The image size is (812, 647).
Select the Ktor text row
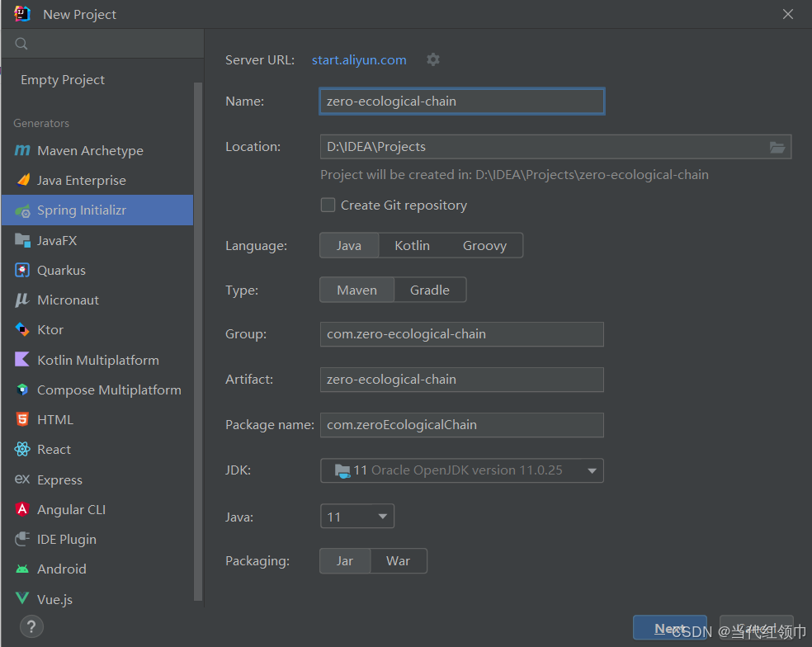click(97, 330)
